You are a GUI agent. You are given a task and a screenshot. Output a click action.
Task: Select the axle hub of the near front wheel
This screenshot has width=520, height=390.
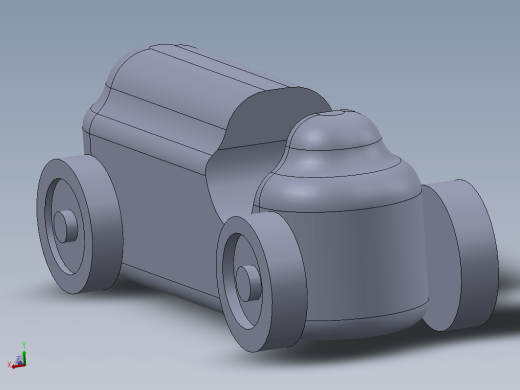tap(248, 283)
